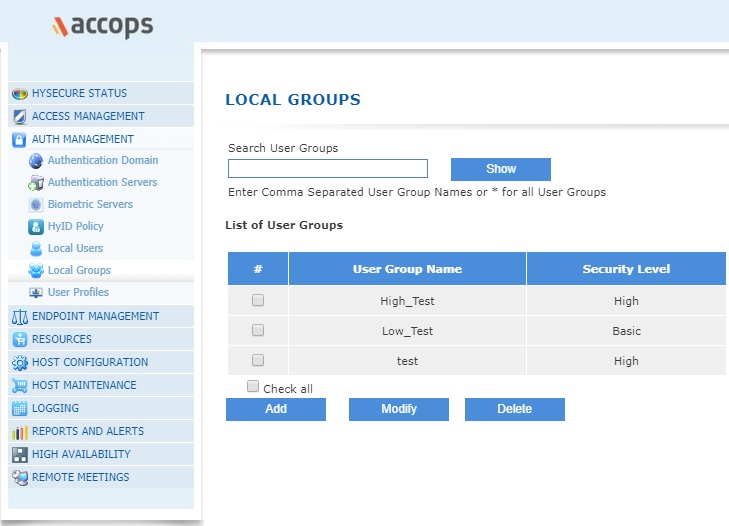Enable the Check all checkbox
729x526 pixels.
[x=252, y=386]
